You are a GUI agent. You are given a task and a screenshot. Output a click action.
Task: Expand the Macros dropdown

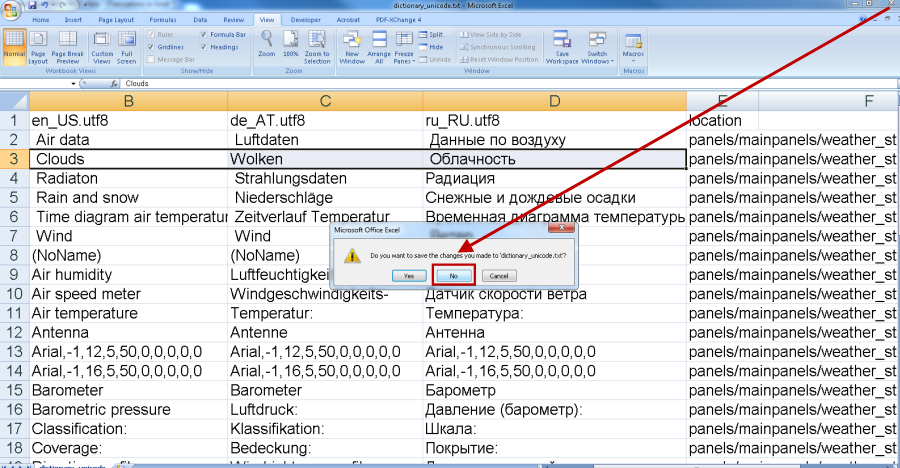click(633, 47)
